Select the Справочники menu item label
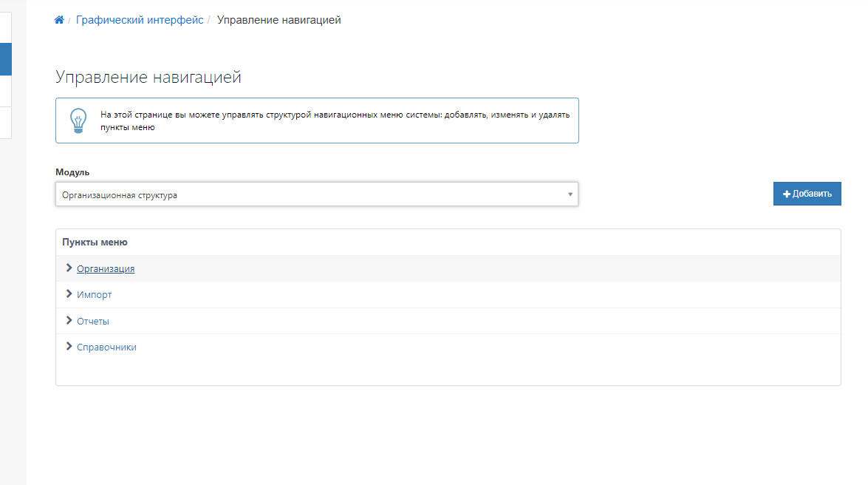868x485 pixels. pos(106,347)
